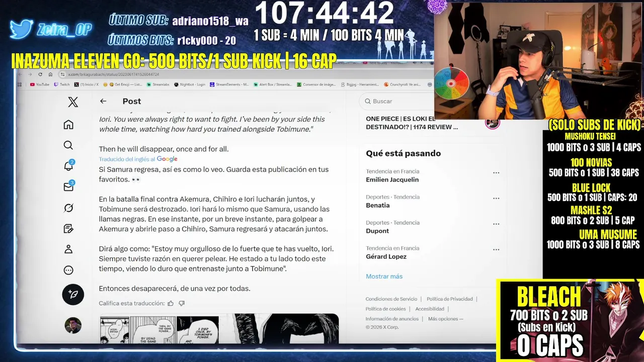Open the Dupont trend
Image resolution: width=644 pixels, height=362 pixels.
tap(377, 231)
